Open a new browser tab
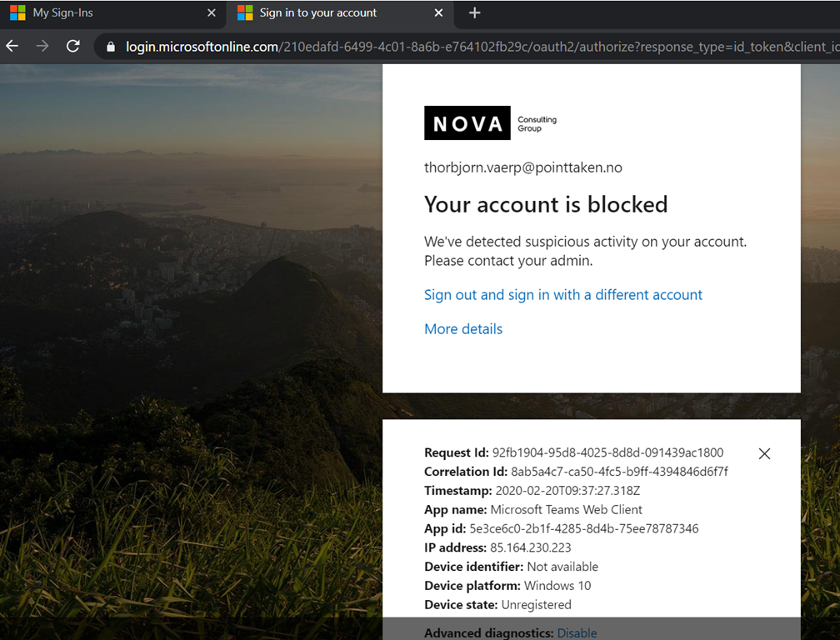 click(474, 12)
